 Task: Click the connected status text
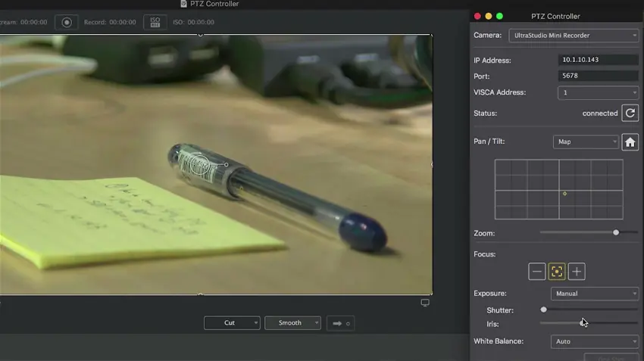[600, 114]
